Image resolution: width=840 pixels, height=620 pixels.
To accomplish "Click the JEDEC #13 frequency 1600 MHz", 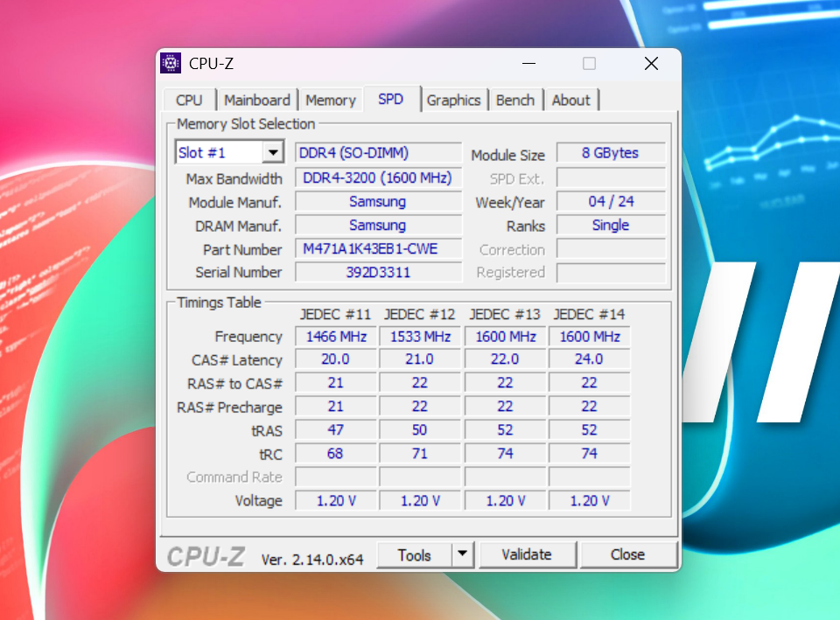I will tap(505, 337).
